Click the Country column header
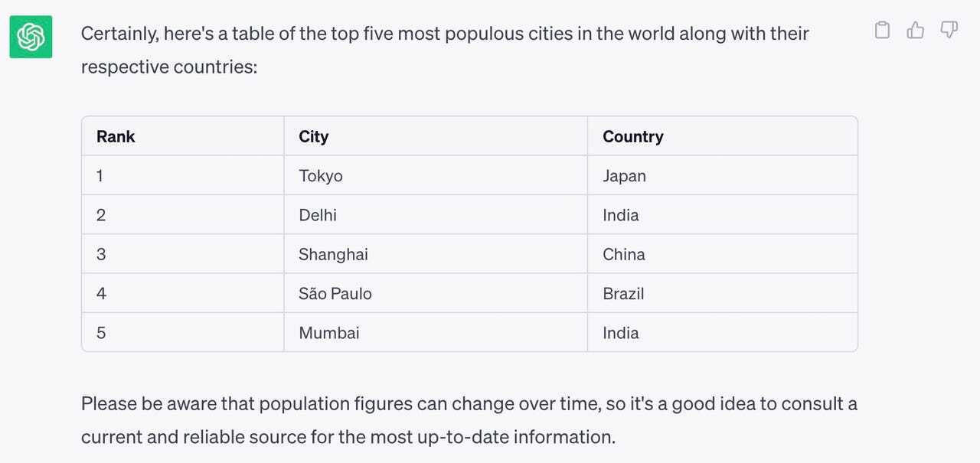 click(x=632, y=137)
